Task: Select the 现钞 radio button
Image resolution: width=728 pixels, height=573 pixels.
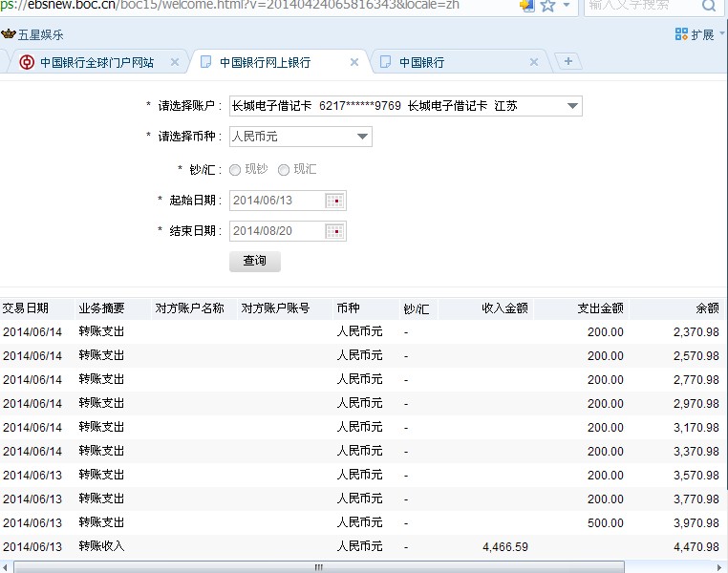Action: click(x=235, y=170)
